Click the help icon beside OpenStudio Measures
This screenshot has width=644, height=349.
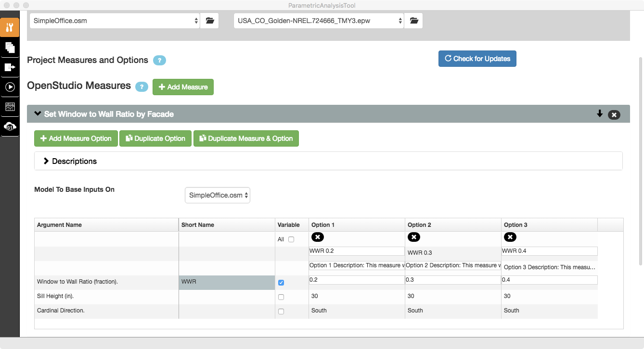tap(142, 87)
